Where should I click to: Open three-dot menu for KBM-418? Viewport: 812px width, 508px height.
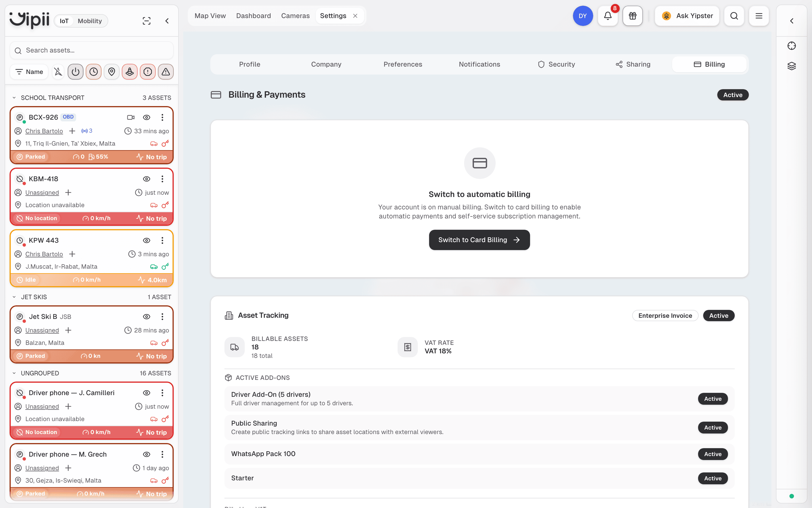[162, 179]
